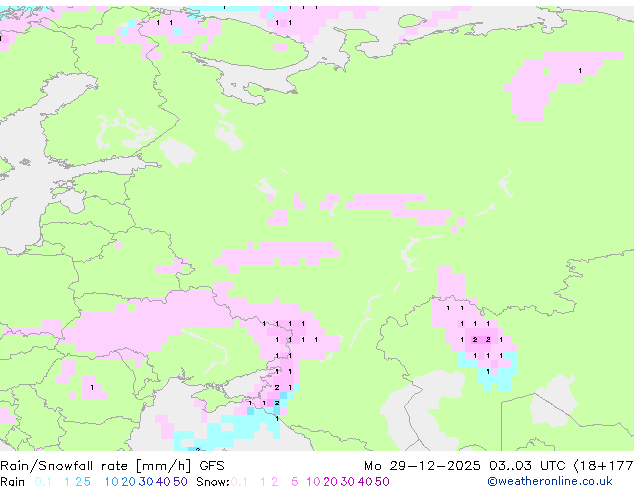Select the Rain legend value 10
634x490 pixels.
112,482
